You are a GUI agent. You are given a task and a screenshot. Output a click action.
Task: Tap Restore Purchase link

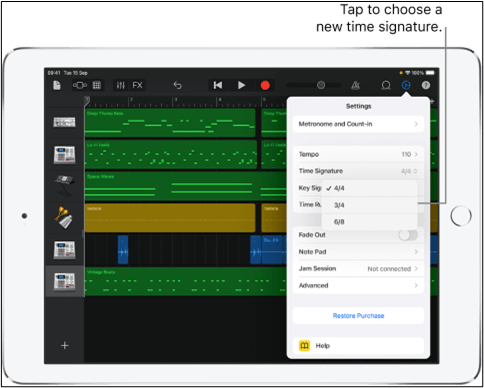[358, 316]
